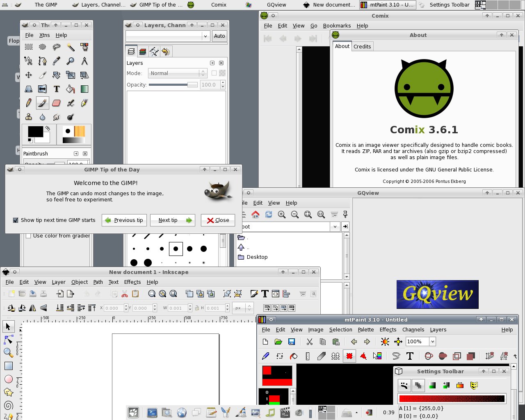Open the Layers tab menu arrow button
Screen dimensions: 525x420
[212, 63]
